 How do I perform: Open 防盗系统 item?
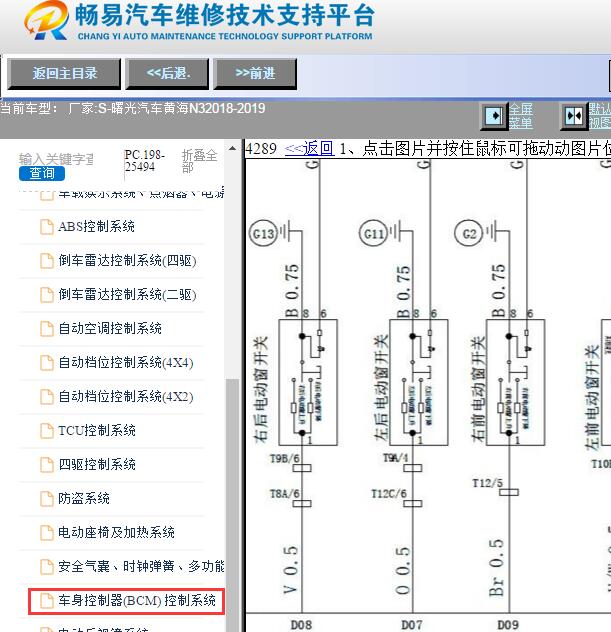click(x=84, y=498)
